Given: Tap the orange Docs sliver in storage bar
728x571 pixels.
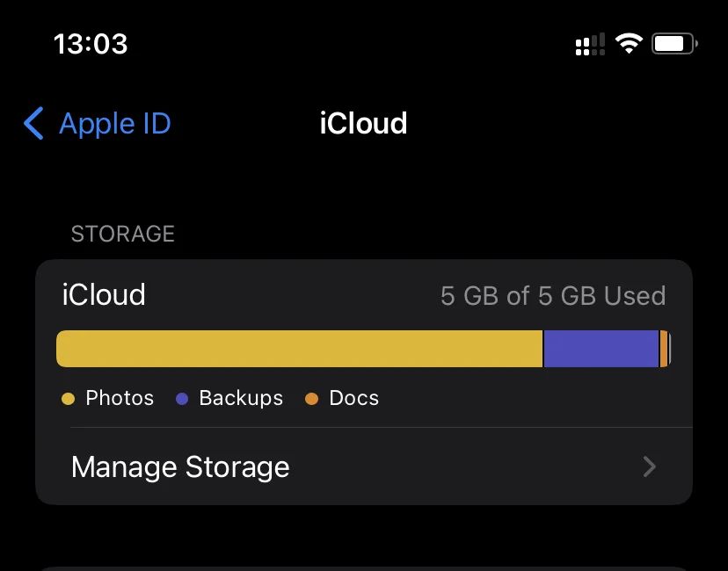Looking at the screenshot, I should coord(664,349).
